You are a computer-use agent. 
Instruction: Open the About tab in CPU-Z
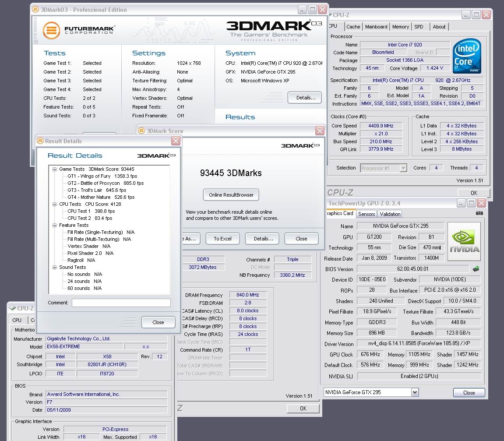439,27
